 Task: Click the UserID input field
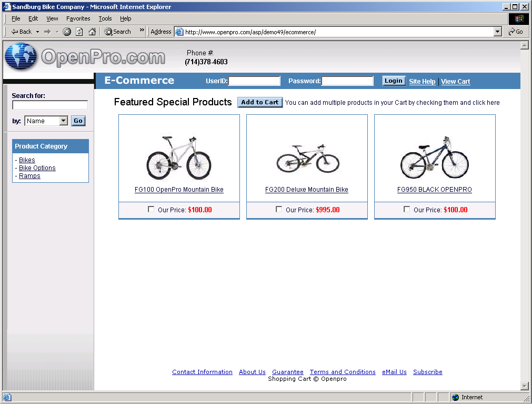254,81
